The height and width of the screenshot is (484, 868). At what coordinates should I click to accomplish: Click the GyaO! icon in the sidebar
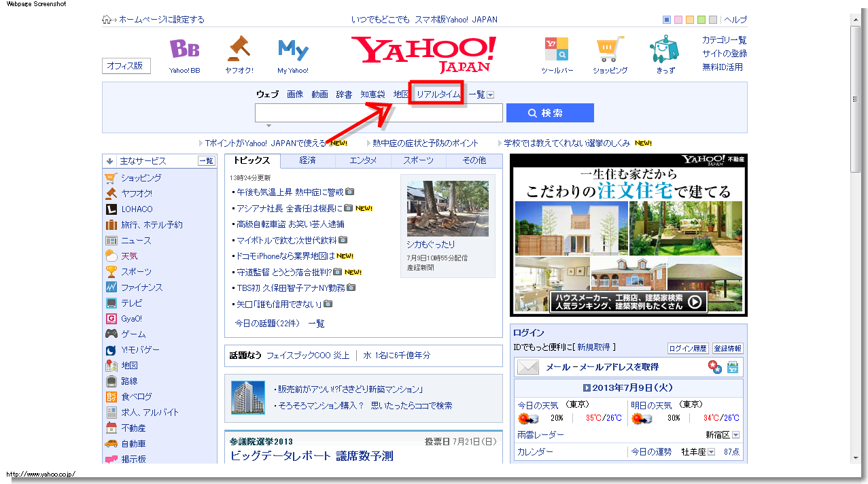pos(111,319)
